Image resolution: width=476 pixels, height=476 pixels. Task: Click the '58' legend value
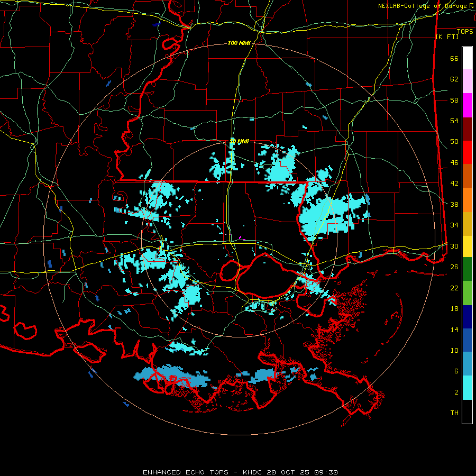click(454, 100)
